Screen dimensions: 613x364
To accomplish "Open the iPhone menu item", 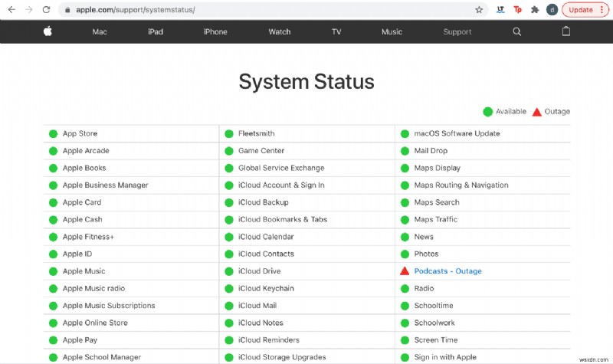I will (x=215, y=31).
